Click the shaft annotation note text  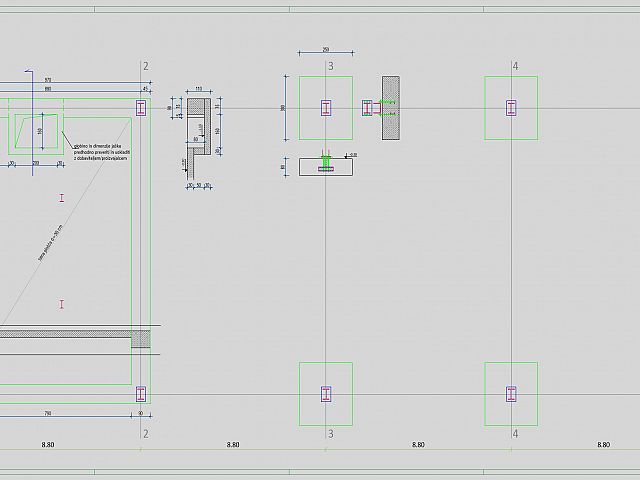(x=102, y=152)
